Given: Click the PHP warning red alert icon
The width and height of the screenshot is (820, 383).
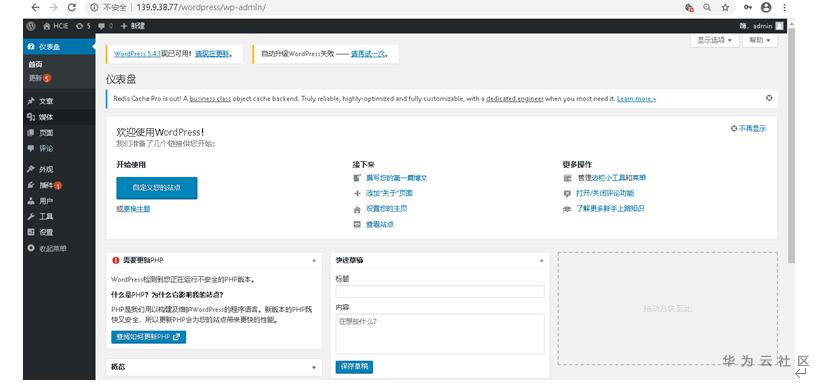Looking at the screenshot, I should point(116,260).
